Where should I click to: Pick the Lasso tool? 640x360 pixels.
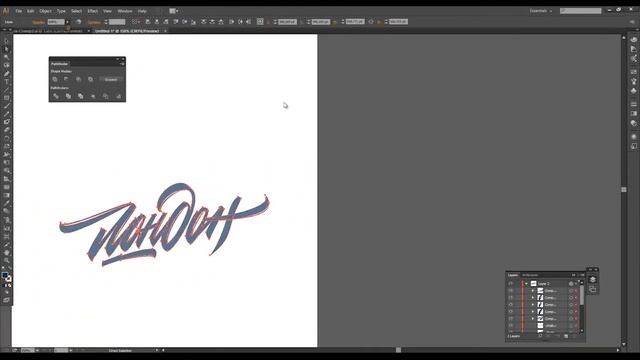click(7, 65)
